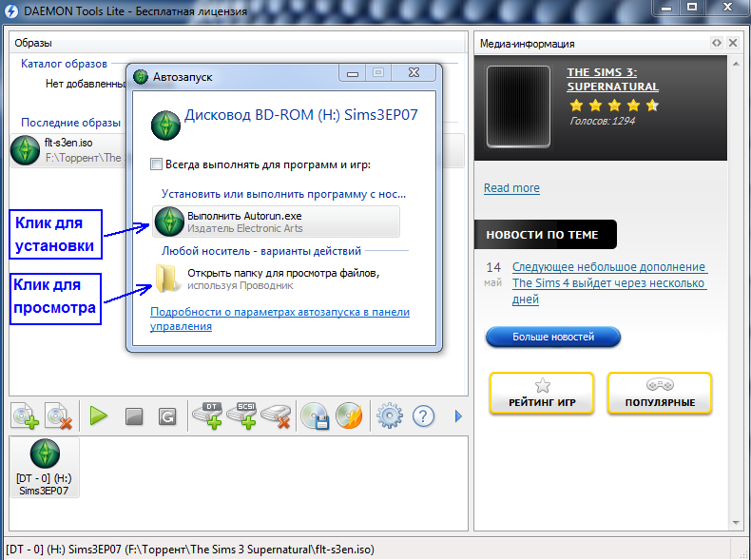Click the Sims icon in Автозапуск title bar
This screenshot has width=751, height=560.
pos(141,77)
